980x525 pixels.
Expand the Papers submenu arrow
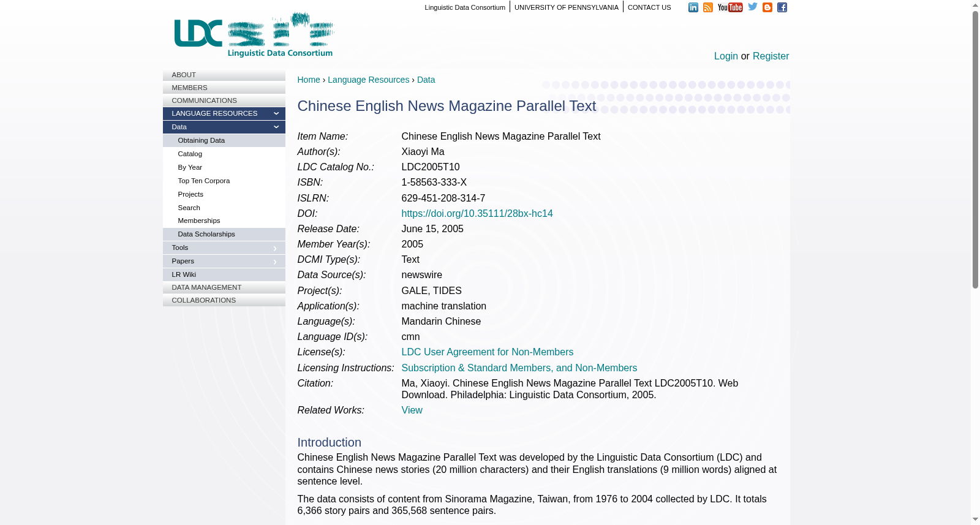coord(275,262)
